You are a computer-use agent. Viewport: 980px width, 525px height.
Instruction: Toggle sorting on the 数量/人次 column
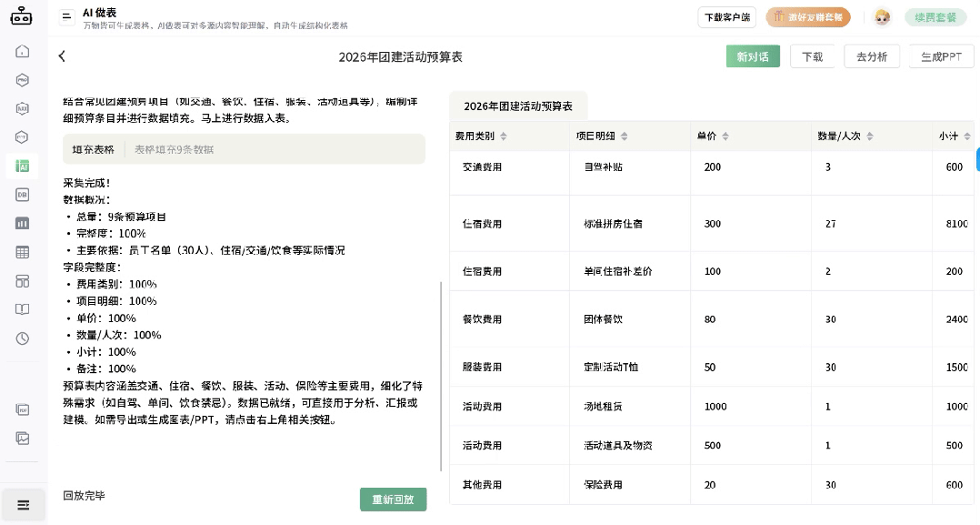[x=868, y=136]
